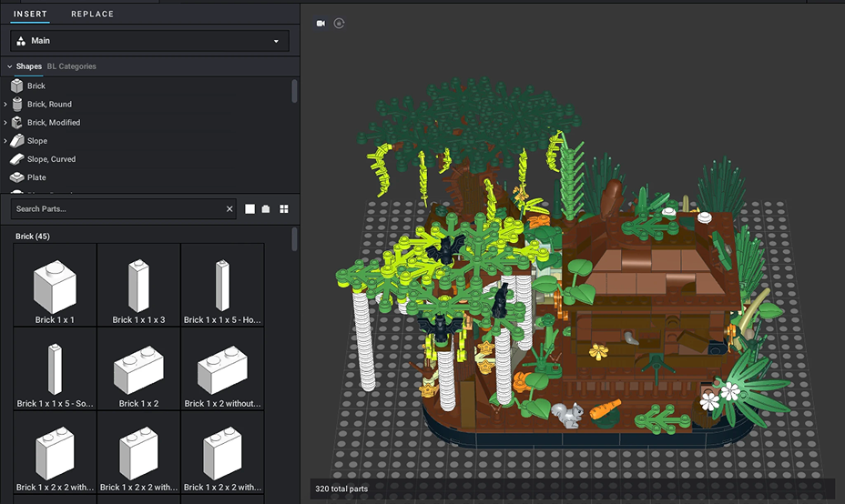Select the Plate category
This screenshot has width=845, height=504.
(36, 177)
